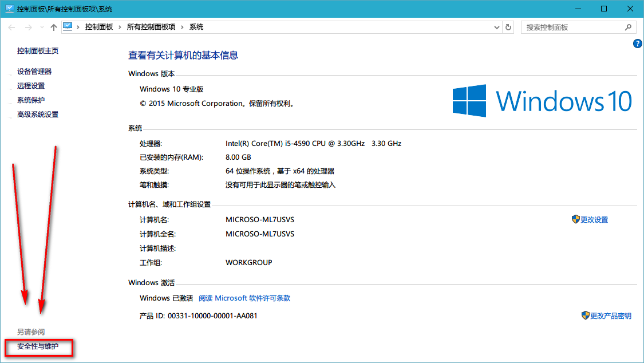
Task: Select Windows 已激活 status text
Action: coord(167,298)
